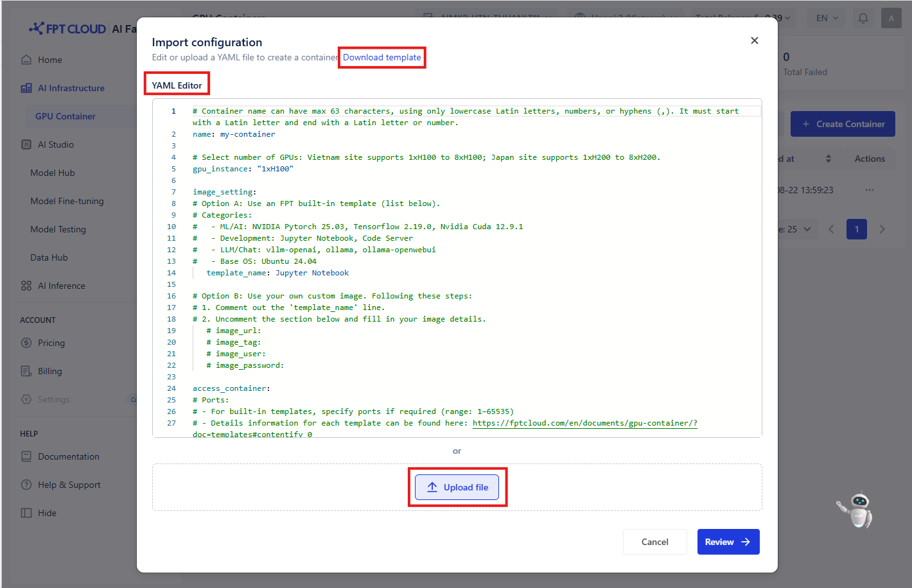Click the image_setting: line in editor

click(x=224, y=192)
